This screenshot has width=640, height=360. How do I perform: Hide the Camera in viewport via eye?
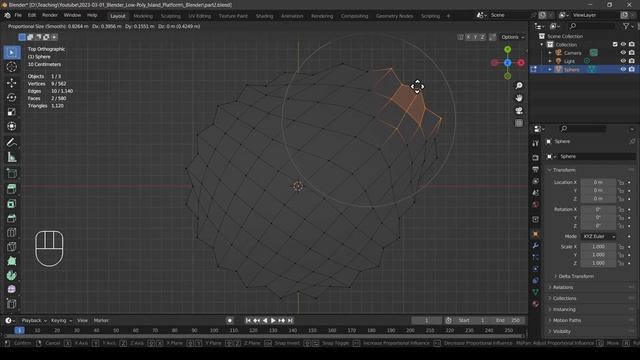(x=623, y=53)
